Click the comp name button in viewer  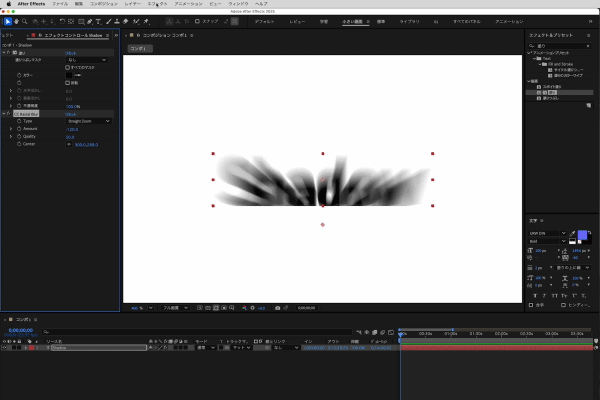tap(140, 49)
